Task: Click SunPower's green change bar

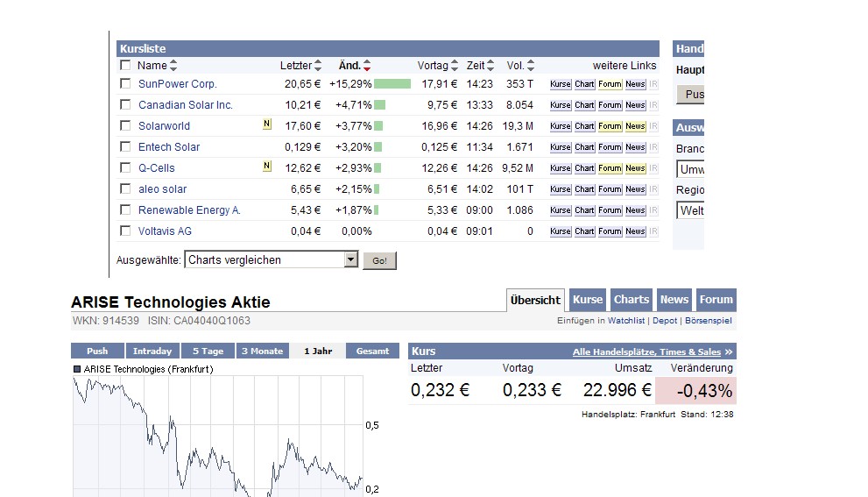Action: 392,84
